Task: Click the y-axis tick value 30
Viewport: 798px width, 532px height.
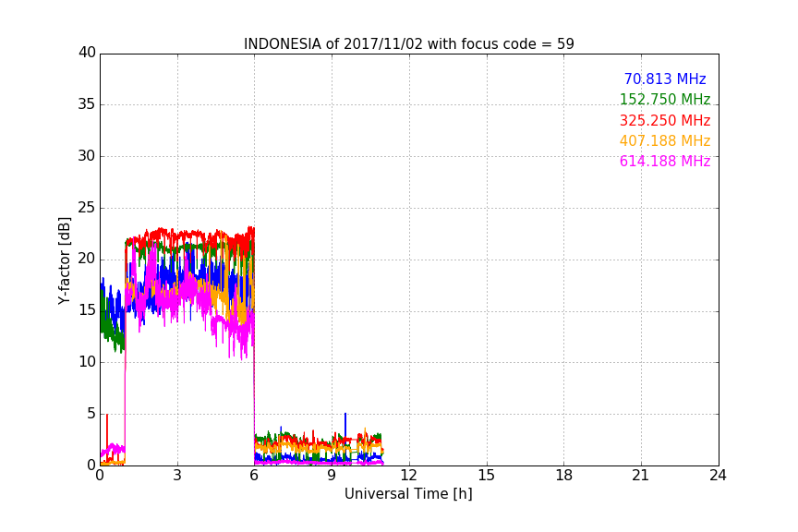Action: [x=87, y=156]
